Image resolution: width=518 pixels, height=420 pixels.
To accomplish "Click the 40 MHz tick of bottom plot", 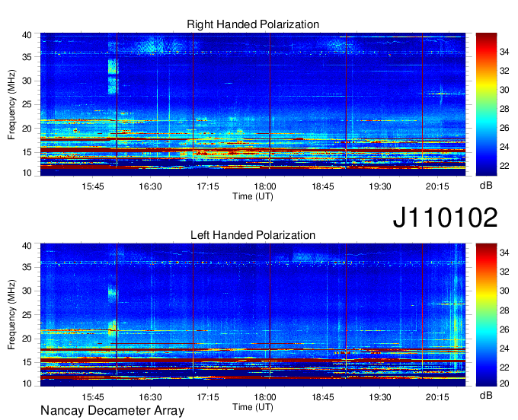I will [x=27, y=245].
